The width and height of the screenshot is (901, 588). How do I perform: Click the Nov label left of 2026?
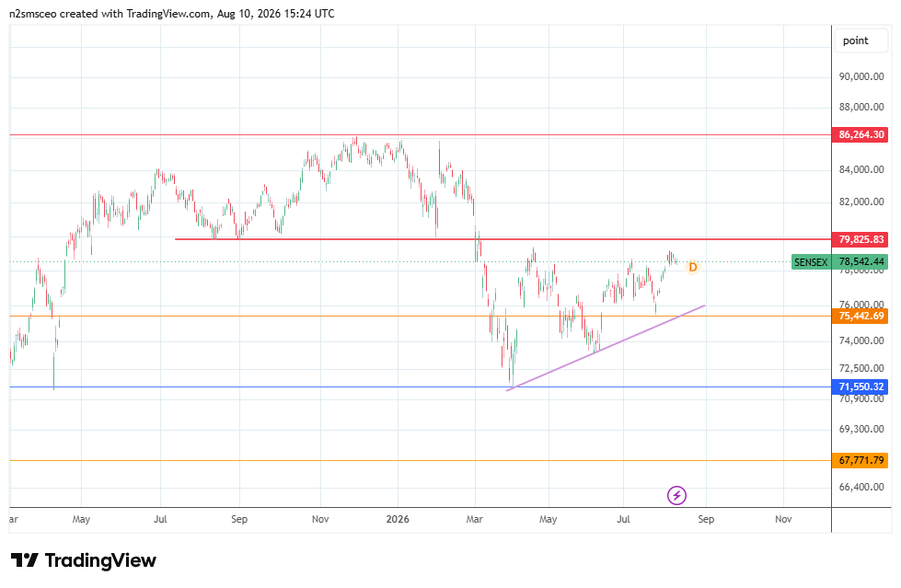(x=320, y=519)
